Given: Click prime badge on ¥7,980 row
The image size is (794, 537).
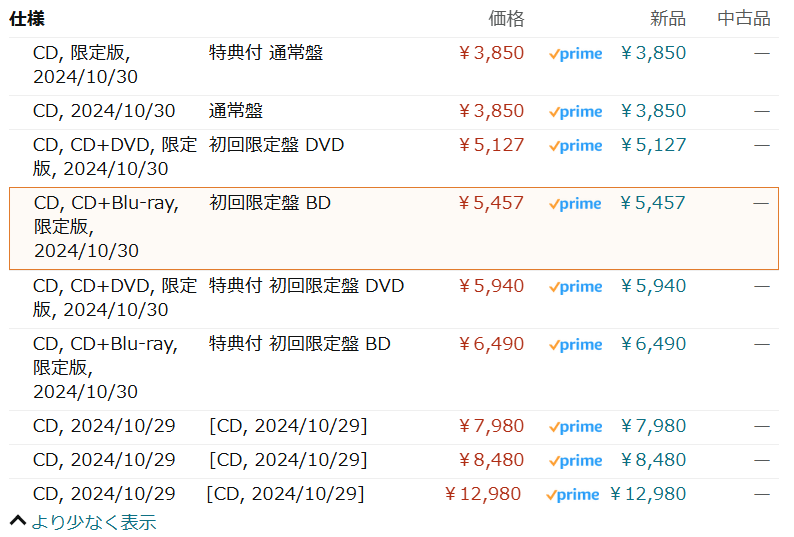Looking at the screenshot, I should click(x=575, y=427).
